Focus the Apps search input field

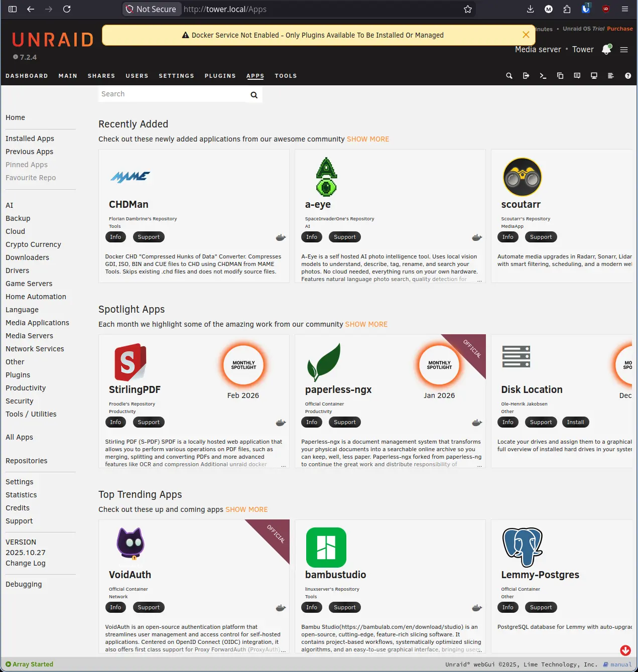pos(172,94)
